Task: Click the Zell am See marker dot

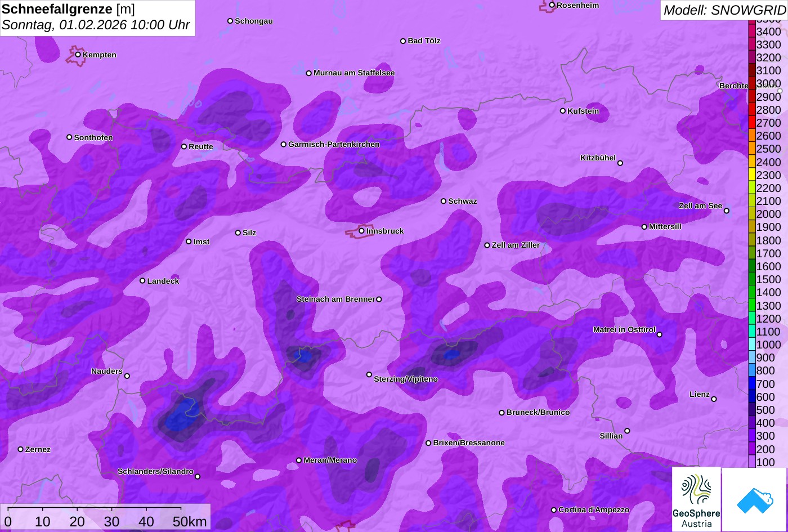Action: pyautogui.click(x=727, y=211)
